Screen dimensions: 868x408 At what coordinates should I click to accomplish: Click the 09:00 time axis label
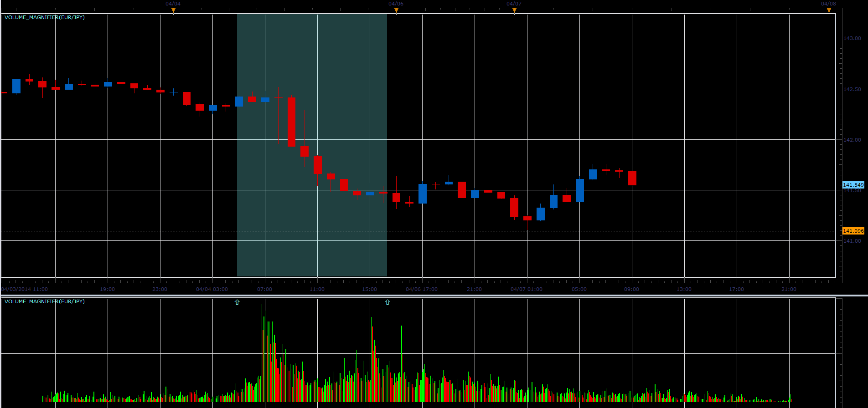point(632,289)
